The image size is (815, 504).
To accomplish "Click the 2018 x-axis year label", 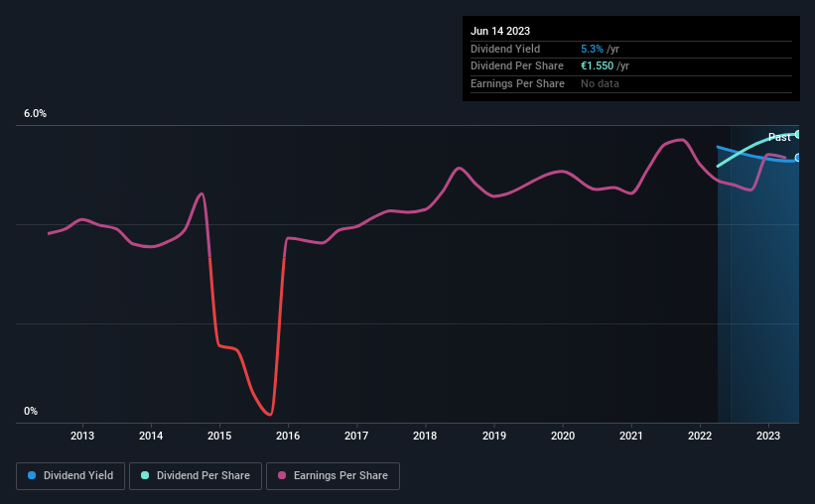I will [x=425, y=436].
